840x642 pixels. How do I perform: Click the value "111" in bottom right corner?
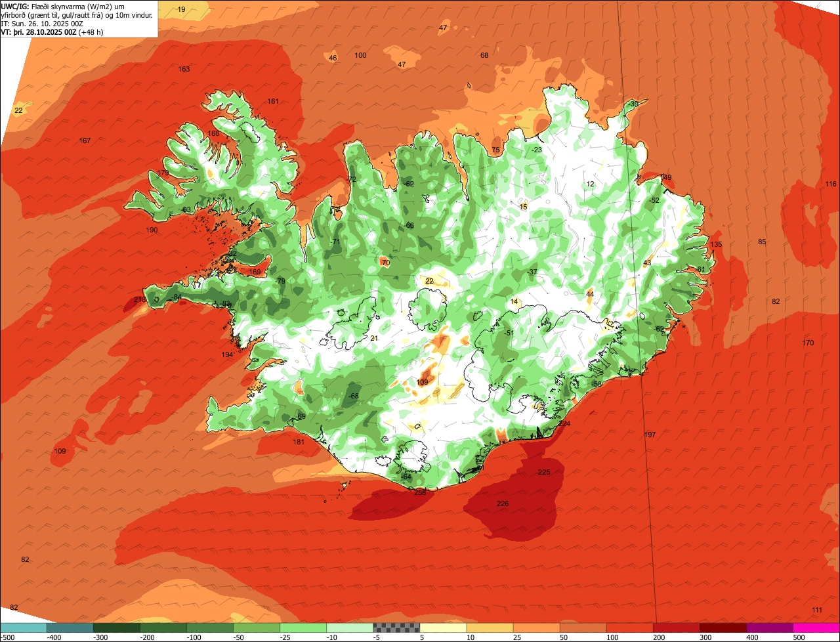pos(817,610)
